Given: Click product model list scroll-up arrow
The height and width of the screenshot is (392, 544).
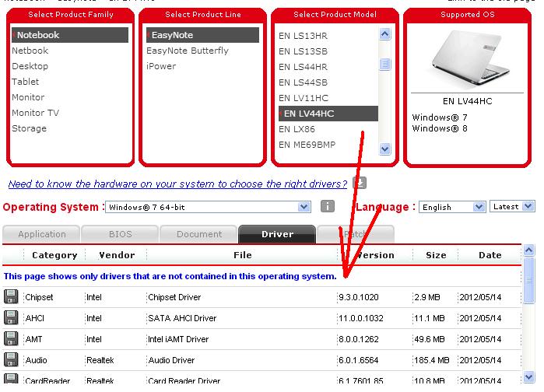Looking at the screenshot, I should (384, 34).
